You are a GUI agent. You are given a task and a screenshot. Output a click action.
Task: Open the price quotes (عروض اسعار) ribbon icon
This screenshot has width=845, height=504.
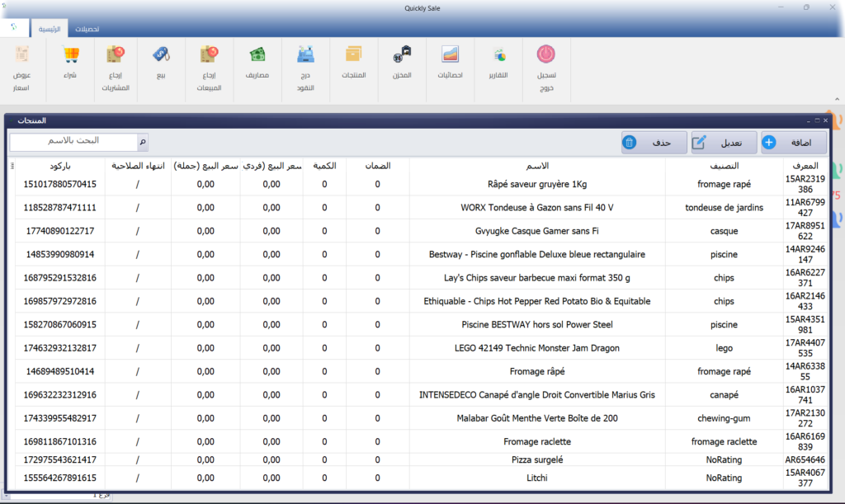click(x=21, y=55)
